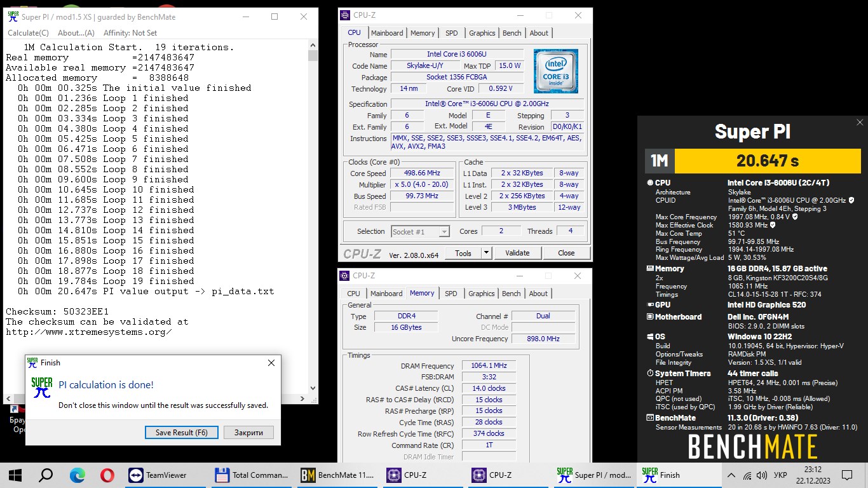Viewport: 868px width, 488px height.
Task: Open About...(A) menu in Super PI
Action: [76, 33]
